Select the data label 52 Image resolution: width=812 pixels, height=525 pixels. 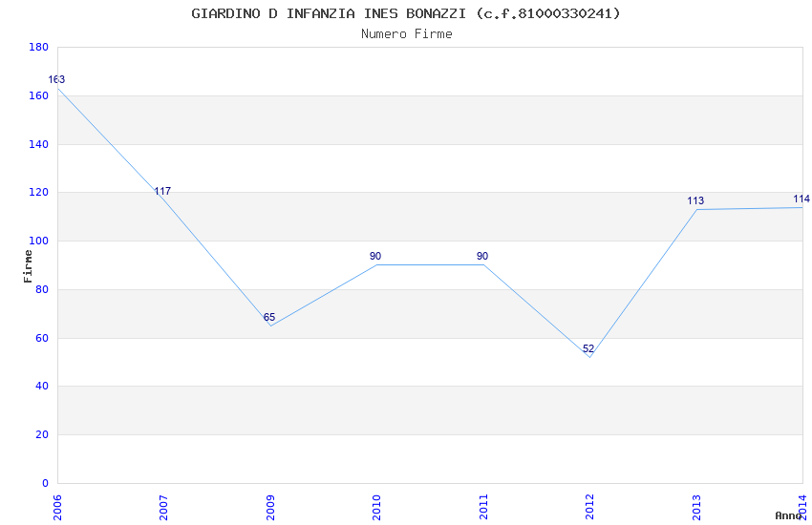588,349
